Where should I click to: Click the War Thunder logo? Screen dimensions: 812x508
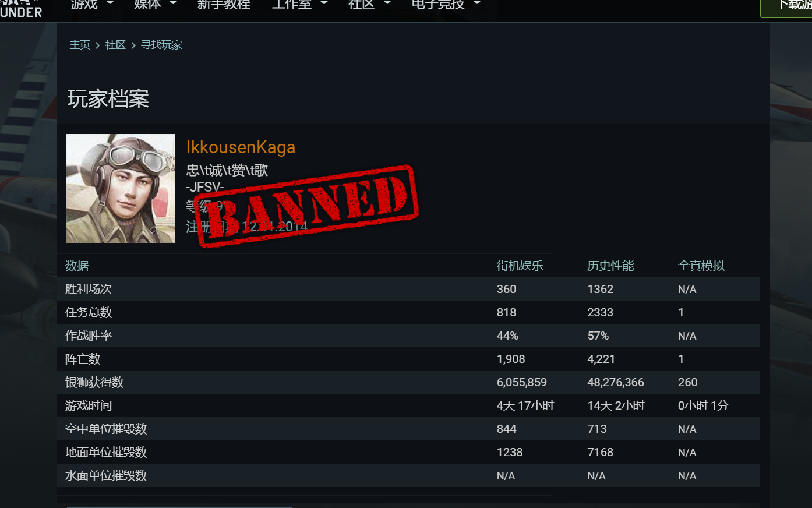21,9
